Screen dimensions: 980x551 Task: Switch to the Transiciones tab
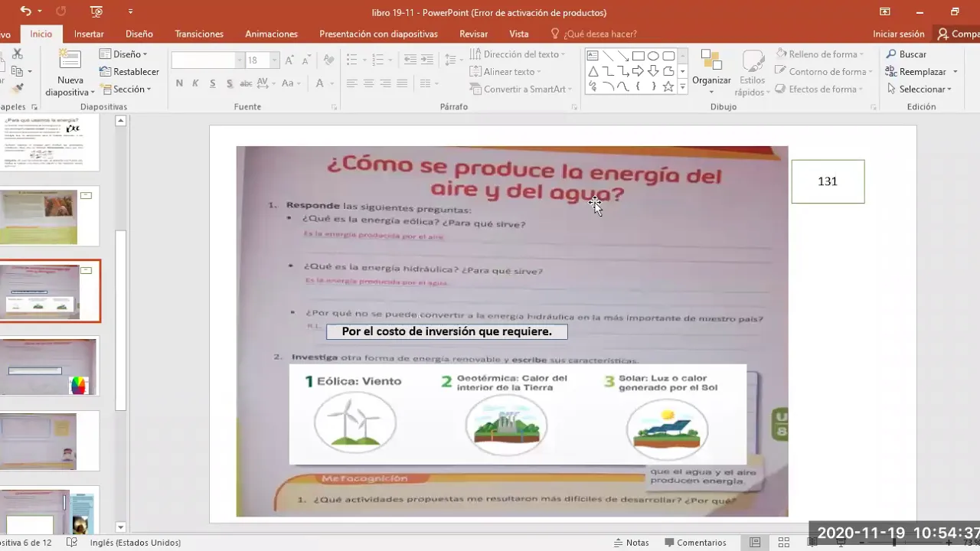click(x=199, y=34)
